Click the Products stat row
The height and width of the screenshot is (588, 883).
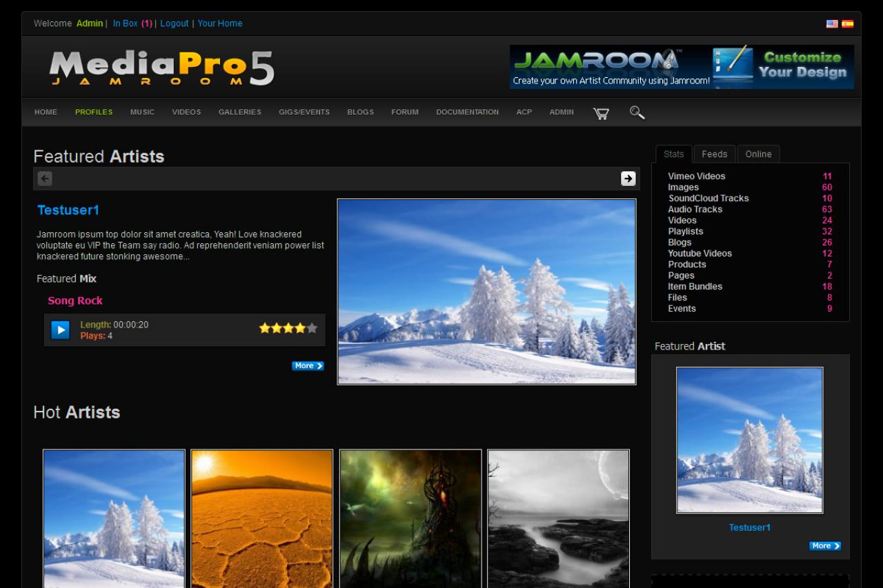750,265
